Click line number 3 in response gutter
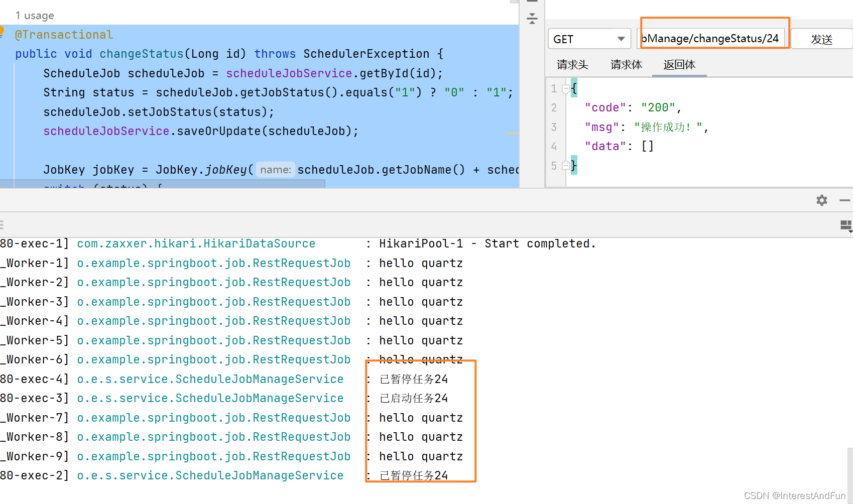This screenshot has width=853, height=504. pos(554,127)
